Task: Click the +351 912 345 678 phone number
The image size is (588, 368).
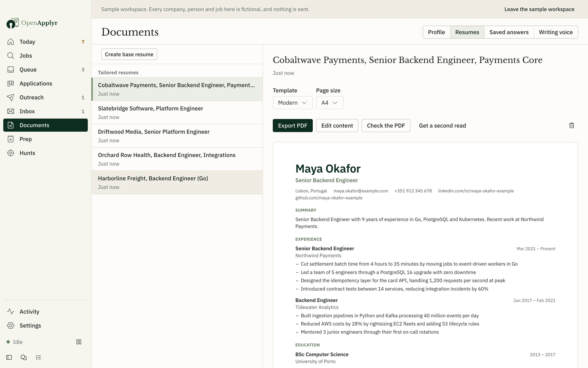Action: pos(413,191)
